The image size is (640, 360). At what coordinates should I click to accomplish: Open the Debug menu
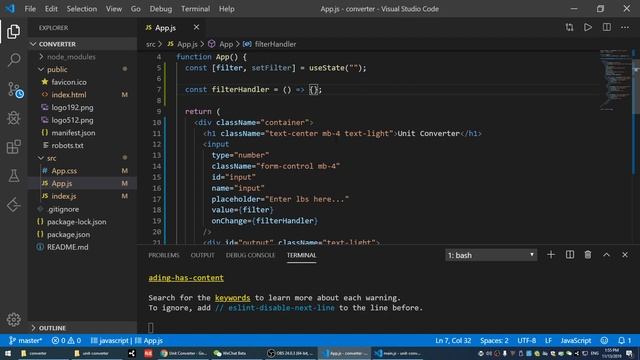pyautogui.click(x=160, y=9)
